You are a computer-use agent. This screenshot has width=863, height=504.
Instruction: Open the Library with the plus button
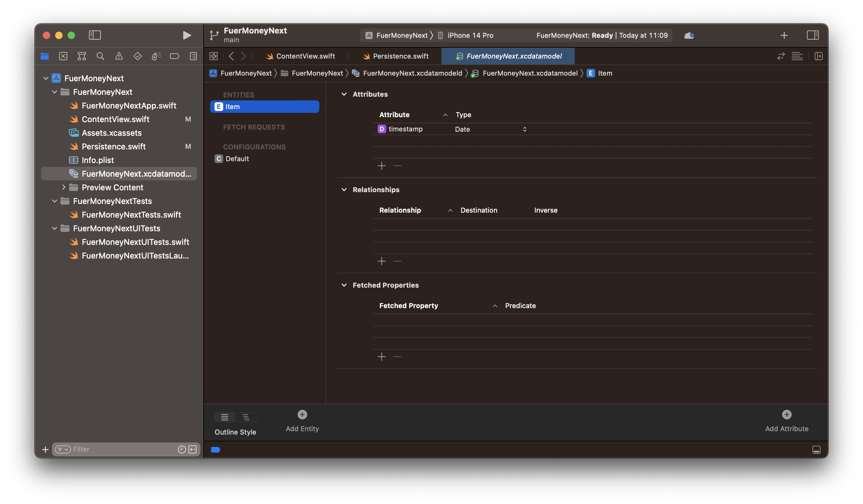784,35
